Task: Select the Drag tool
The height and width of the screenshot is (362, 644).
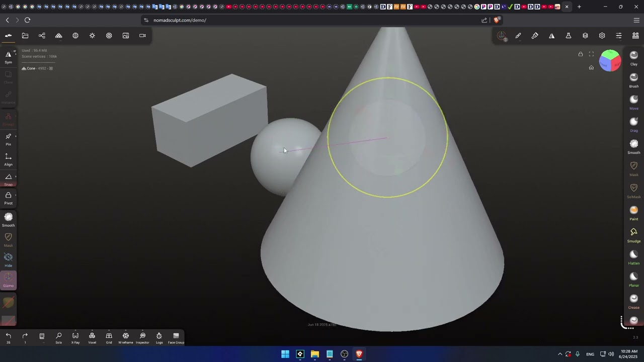Action: (x=634, y=124)
